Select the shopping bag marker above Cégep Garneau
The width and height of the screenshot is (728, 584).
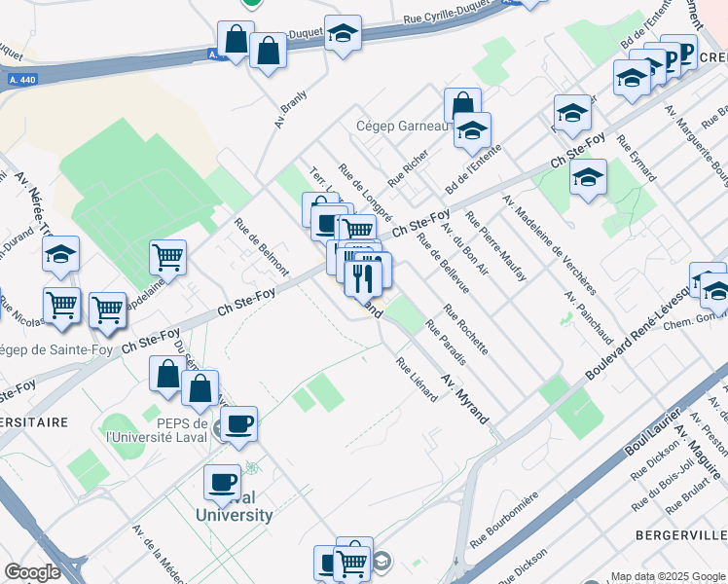pos(462,102)
